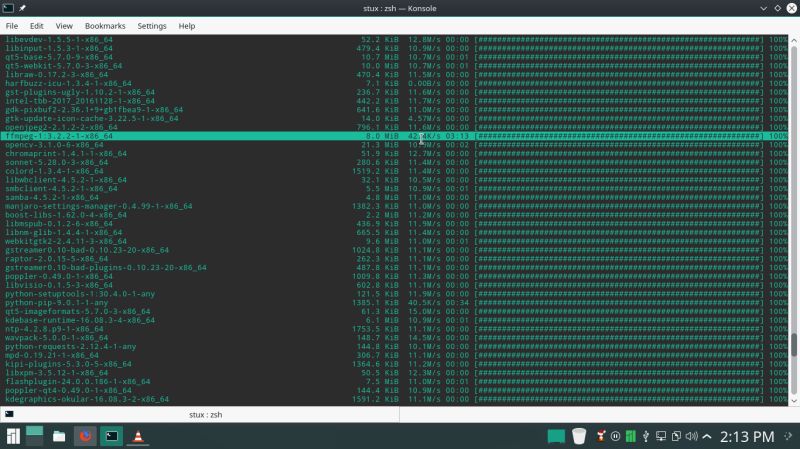
Task: Click the python-pip row progress bar
Action: 619,303
